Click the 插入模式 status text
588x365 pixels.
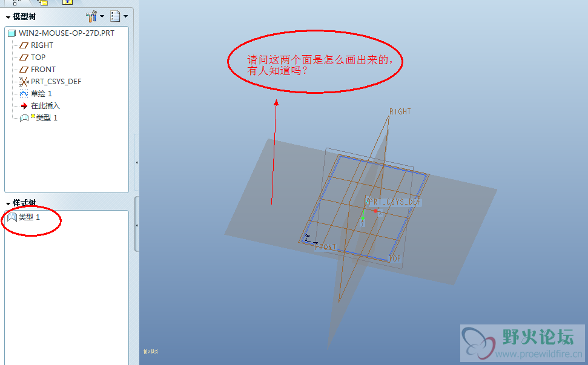coord(151,352)
